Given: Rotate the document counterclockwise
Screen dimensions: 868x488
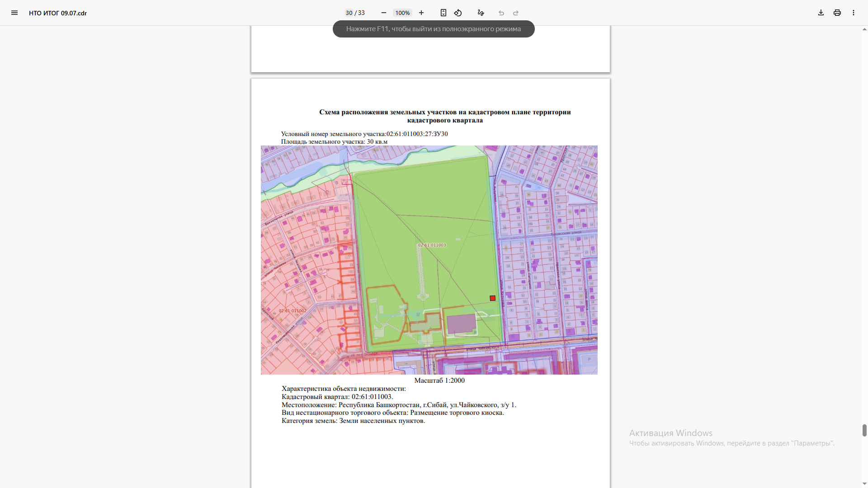Looking at the screenshot, I should coord(458,13).
